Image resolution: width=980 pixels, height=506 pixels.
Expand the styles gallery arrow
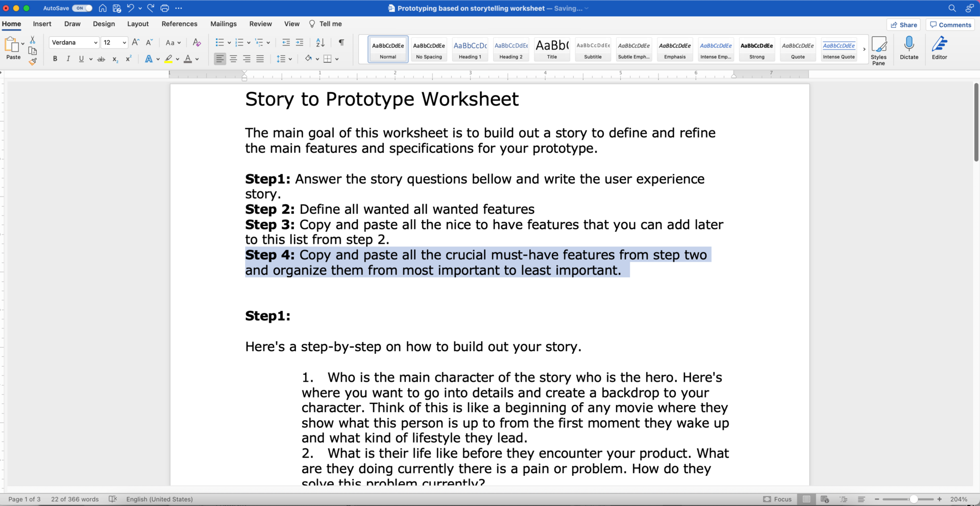pos(864,50)
